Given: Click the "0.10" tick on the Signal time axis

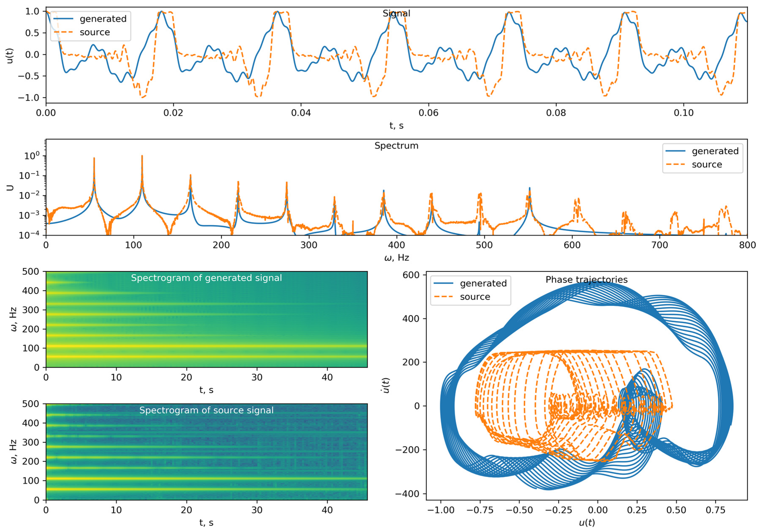Looking at the screenshot, I should (684, 113).
